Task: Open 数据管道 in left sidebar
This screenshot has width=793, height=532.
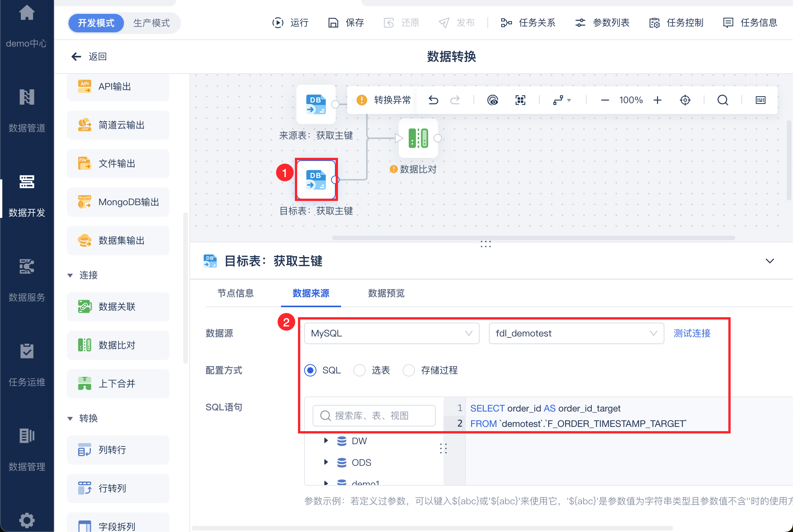Action: [x=27, y=110]
